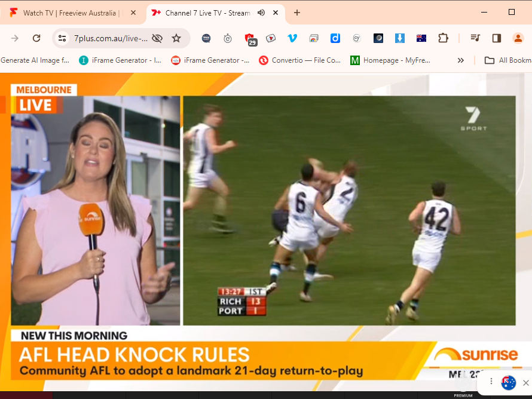Reload the 7plus live page
Screen dimensions: 532x399
pyautogui.click(x=36, y=38)
